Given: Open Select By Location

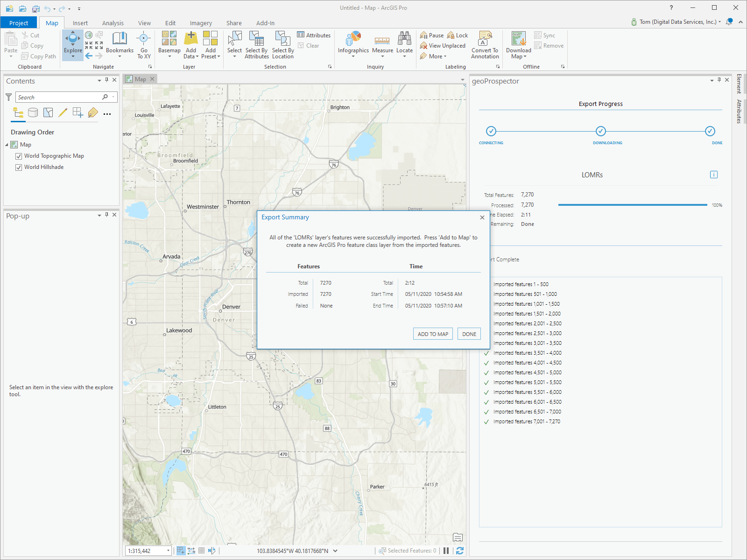Looking at the screenshot, I should coord(283,45).
